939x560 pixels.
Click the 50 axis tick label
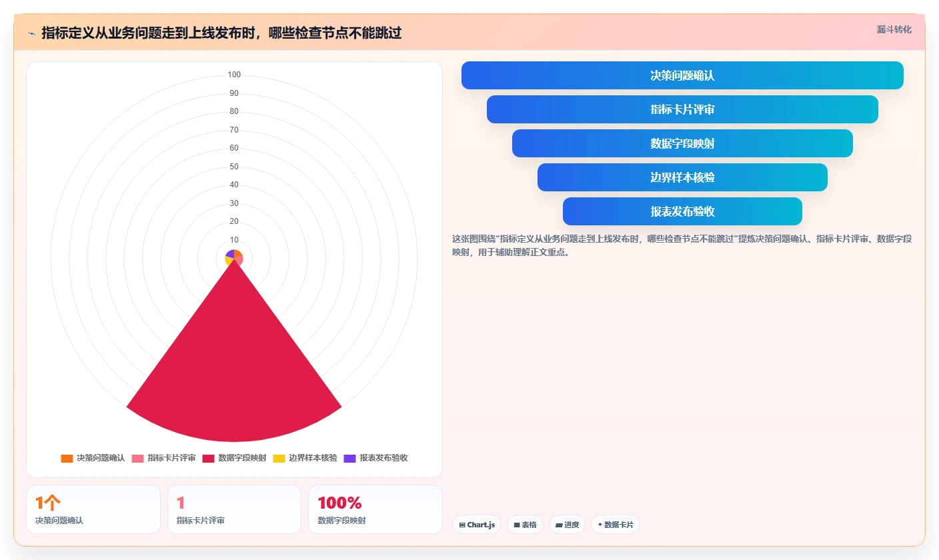234,167
